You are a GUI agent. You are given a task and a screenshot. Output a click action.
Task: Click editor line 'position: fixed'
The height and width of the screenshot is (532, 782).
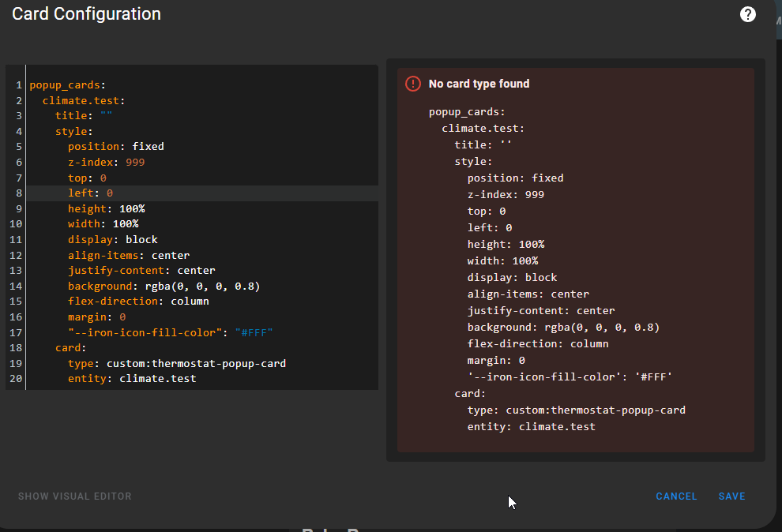pos(116,147)
